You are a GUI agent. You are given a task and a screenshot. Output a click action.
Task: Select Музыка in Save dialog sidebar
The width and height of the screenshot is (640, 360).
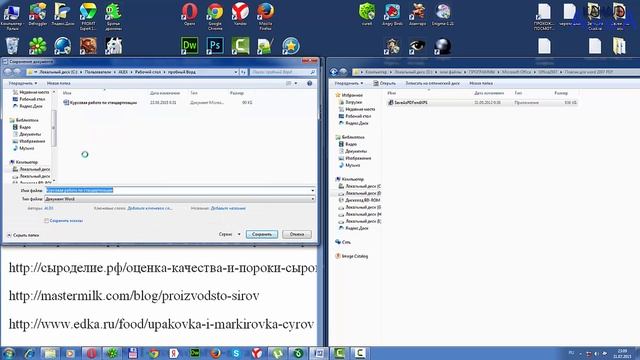[x=24, y=148]
